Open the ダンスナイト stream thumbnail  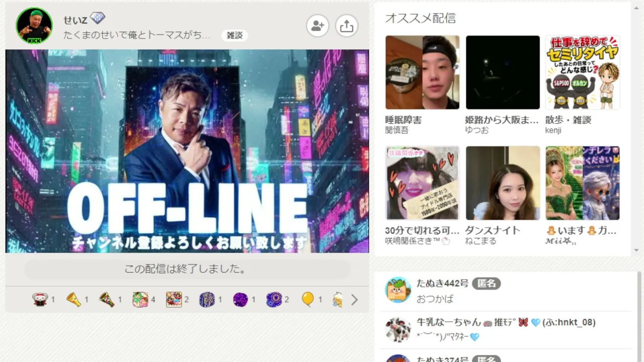pyautogui.click(x=503, y=183)
